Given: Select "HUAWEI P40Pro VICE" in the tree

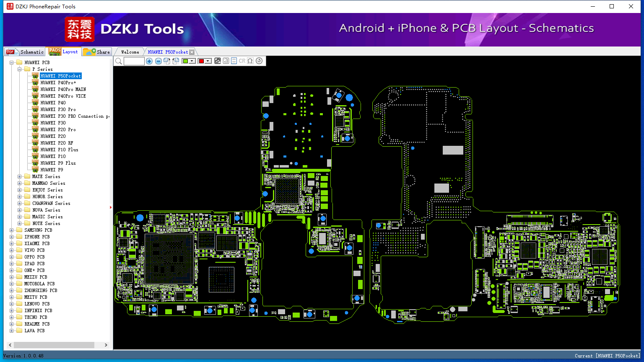Looking at the screenshot, I should click(x=63, y=96).
